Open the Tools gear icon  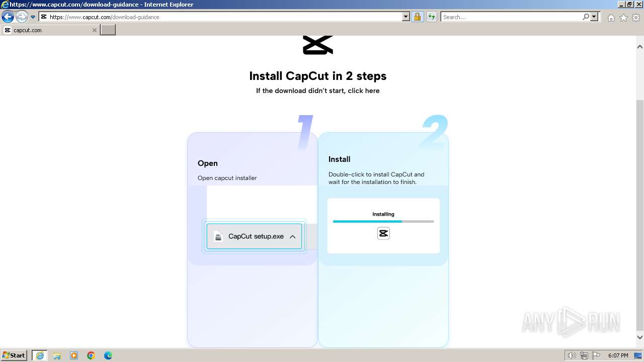pos(635,18)
